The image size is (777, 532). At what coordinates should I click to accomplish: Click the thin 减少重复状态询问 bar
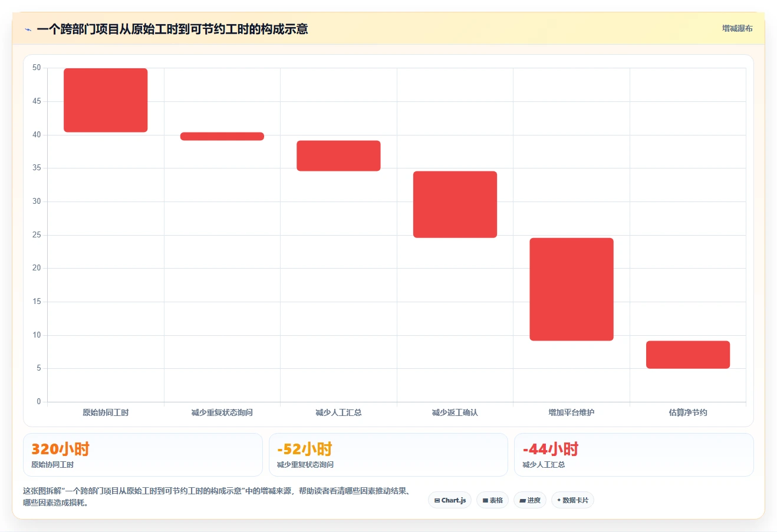[222, 136]
